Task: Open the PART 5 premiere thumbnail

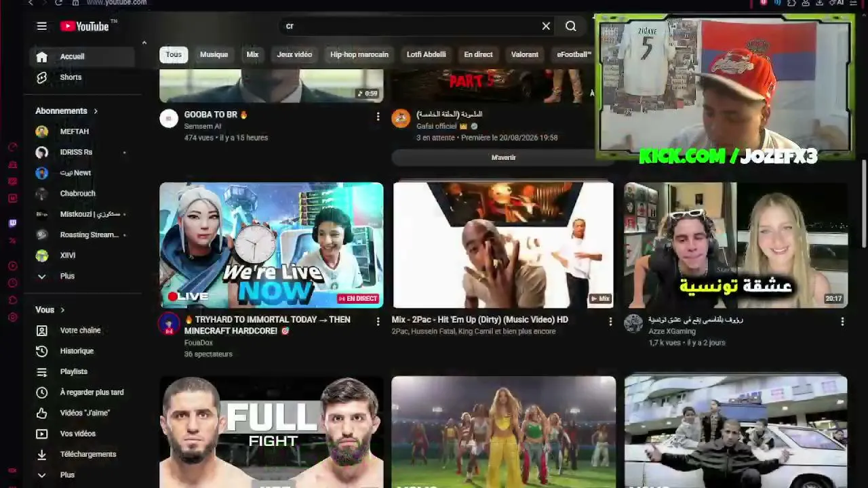Action: click(x=492, y=85)
